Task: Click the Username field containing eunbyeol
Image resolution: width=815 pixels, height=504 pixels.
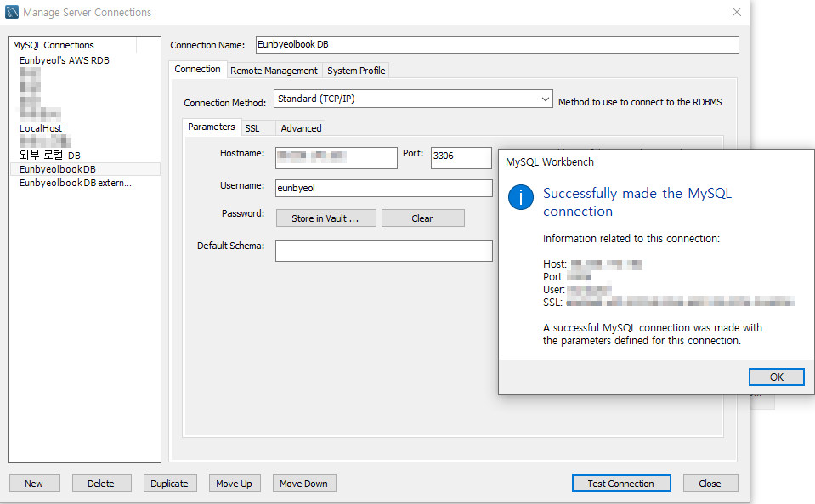Action: 384,188
